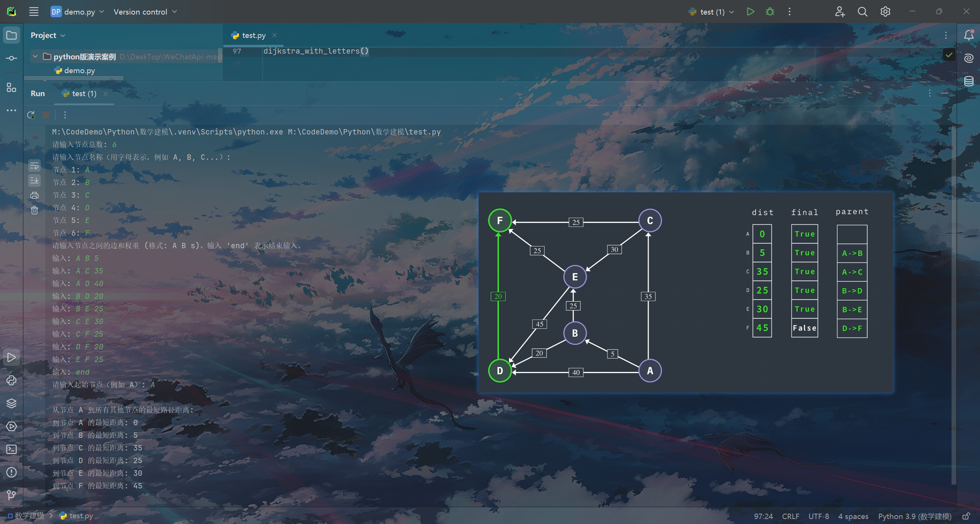Click console line '输入: end'
Image resolution: width=980 pixels, height=524 pixels.
[x=71, y=372]
